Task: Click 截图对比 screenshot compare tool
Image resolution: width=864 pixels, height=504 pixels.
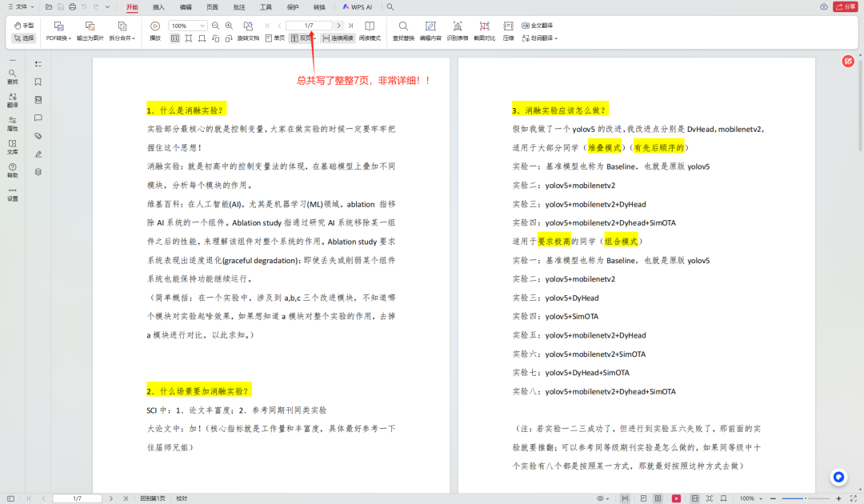Action: click(484, 31)
